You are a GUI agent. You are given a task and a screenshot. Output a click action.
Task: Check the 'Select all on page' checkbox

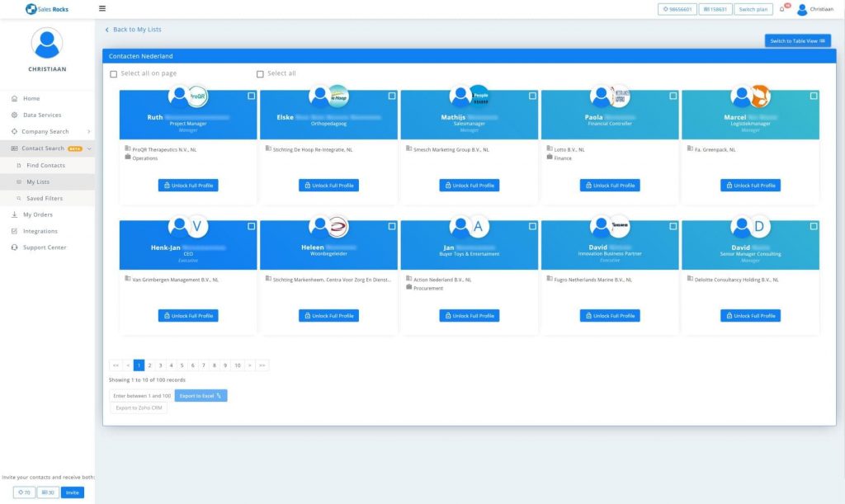[x=114, y=74]
